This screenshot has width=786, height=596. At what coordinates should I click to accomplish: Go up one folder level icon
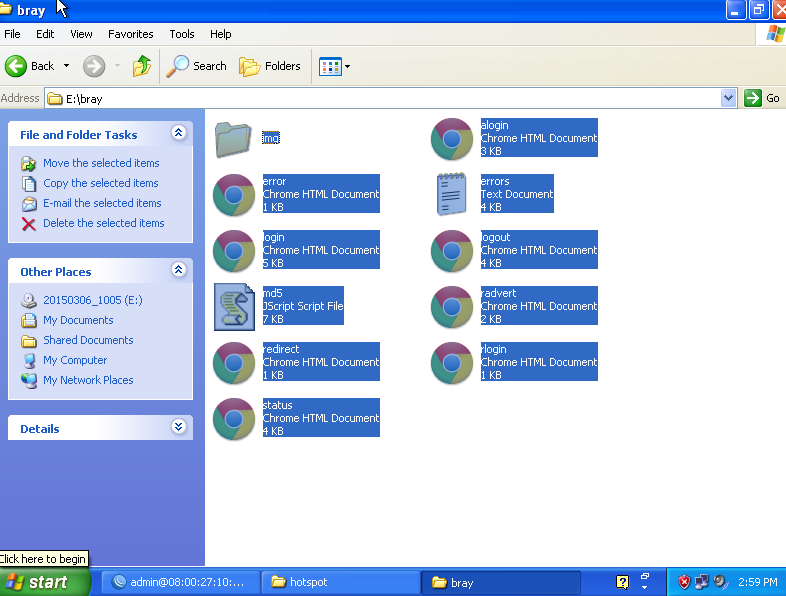coord(142,66)
